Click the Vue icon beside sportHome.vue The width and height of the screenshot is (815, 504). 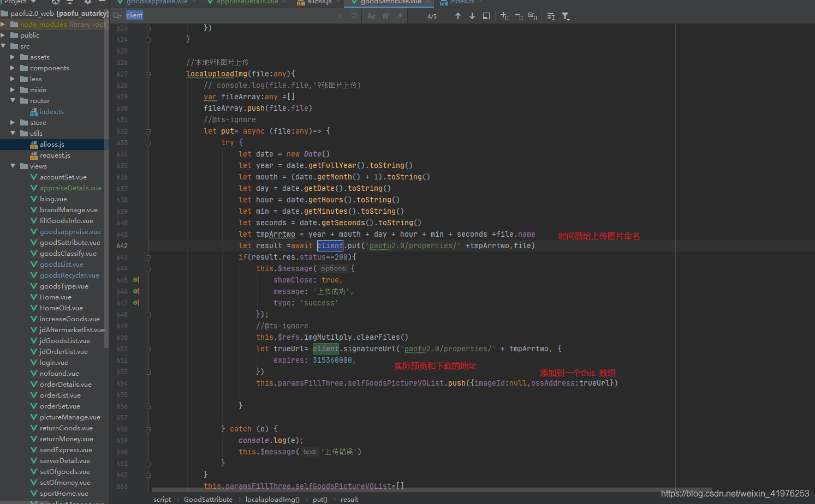point(34,493)
